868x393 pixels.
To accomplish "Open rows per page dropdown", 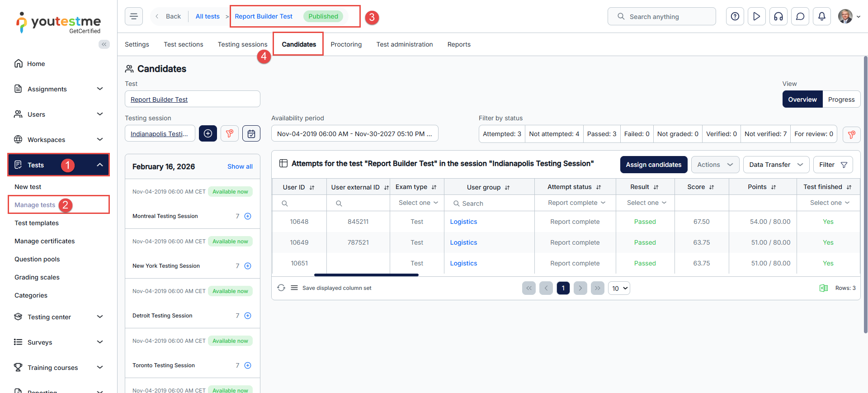I will tap(619, 288).
